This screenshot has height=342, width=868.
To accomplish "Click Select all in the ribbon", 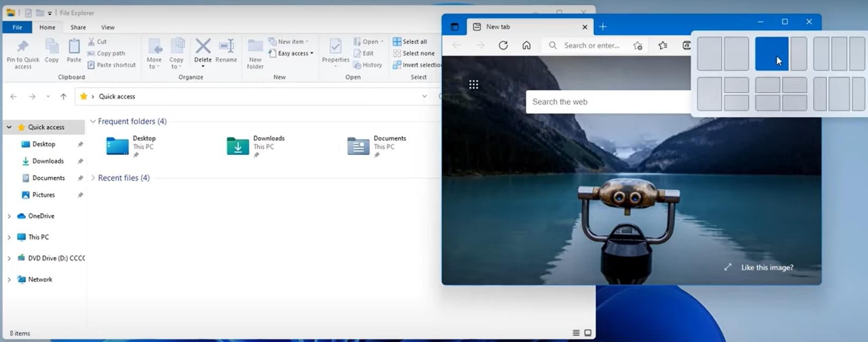I will [x=410, y=42].
